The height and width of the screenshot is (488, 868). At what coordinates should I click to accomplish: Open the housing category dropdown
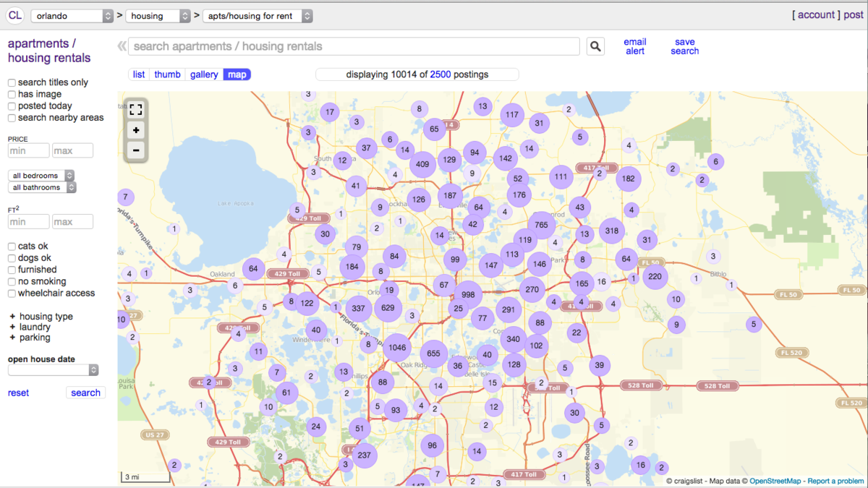(x=158, y=16)
